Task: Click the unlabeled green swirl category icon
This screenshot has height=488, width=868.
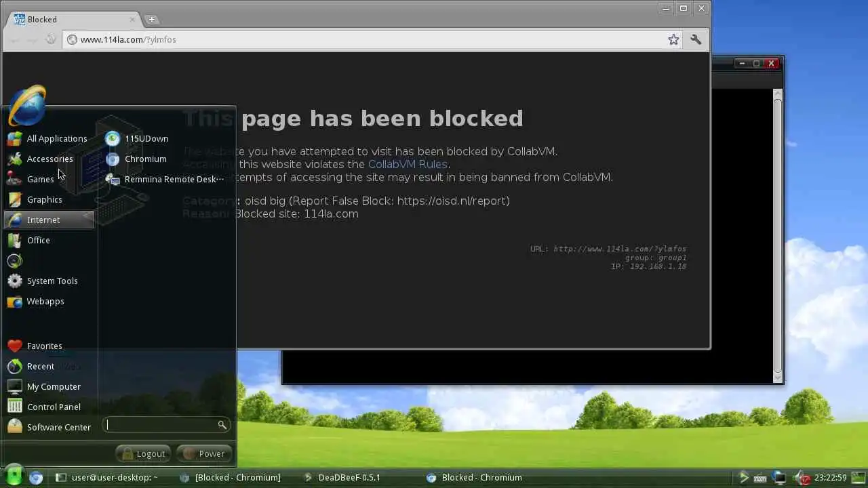Action: coord(15,260)
